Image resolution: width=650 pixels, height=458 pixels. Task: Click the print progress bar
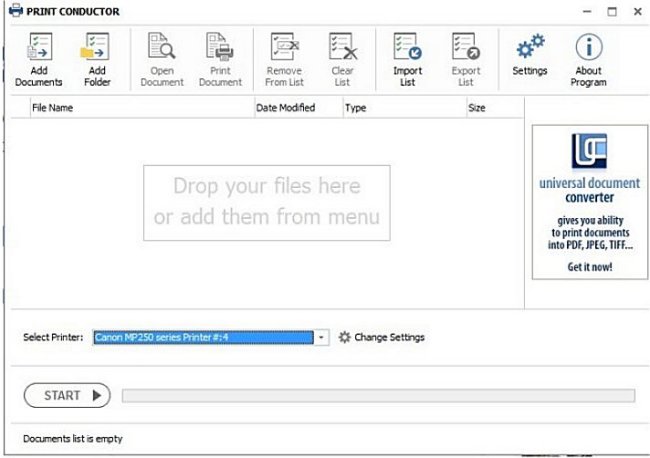378,395
